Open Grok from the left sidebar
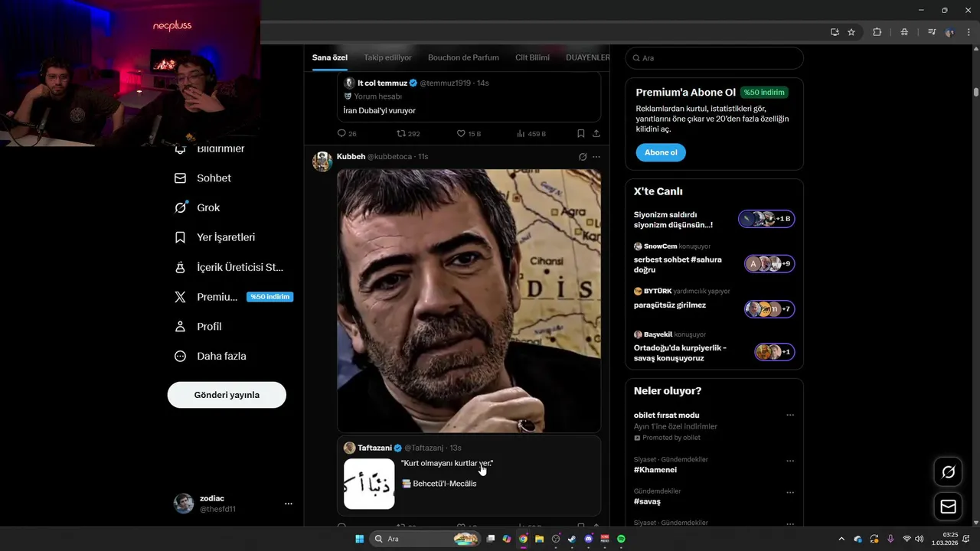The height and width of the screenshot is (551, 980). pos(198,207)
